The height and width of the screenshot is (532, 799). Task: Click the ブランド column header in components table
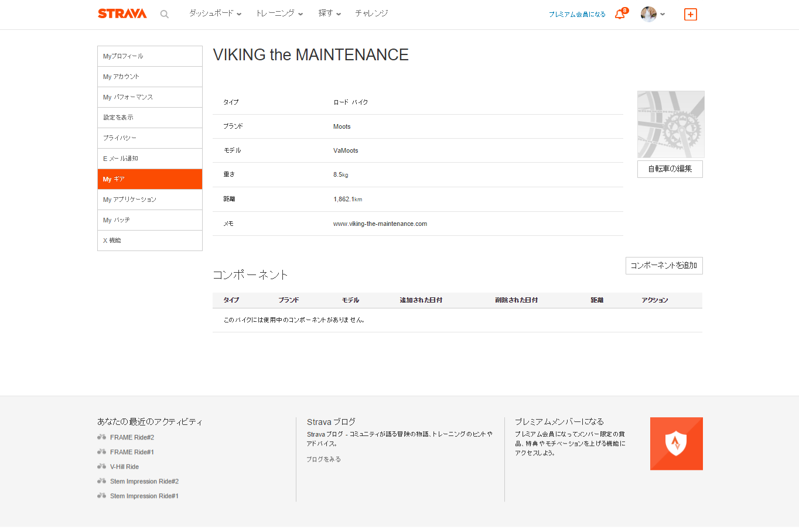(x=289, y=300)
